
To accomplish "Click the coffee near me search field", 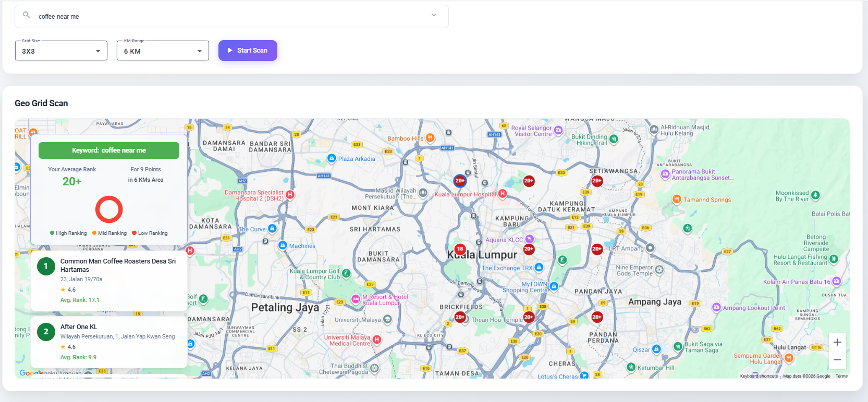I will point(231,17).
